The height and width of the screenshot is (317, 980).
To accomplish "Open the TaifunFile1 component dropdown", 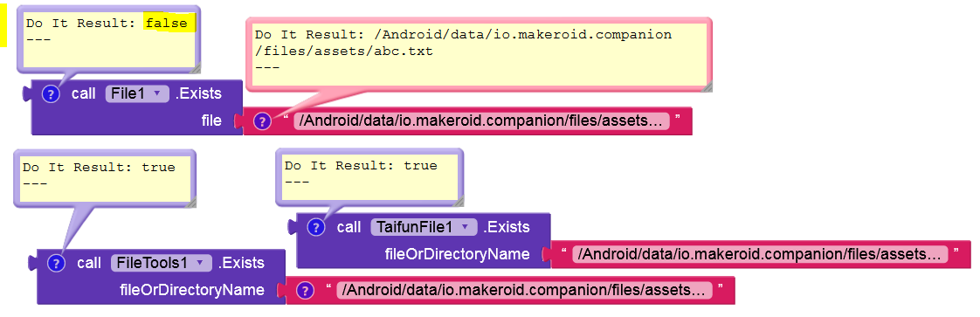I will coord(424,227).
